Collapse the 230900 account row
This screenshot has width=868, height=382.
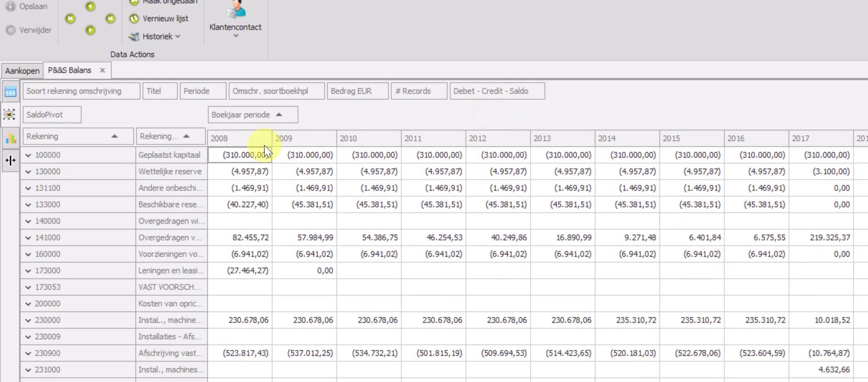tap(28, 353)
